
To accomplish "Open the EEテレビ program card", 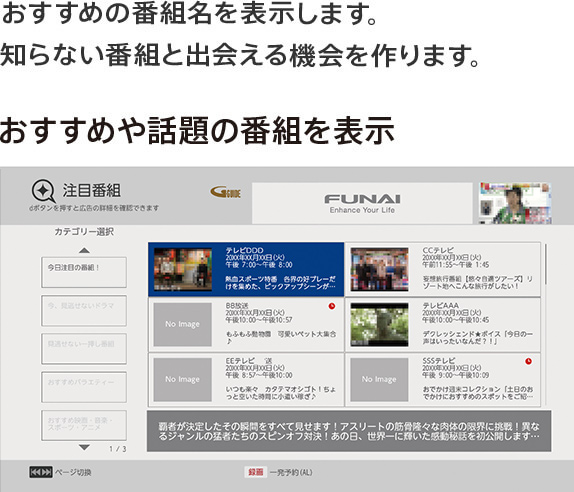I will coord(246,380).
